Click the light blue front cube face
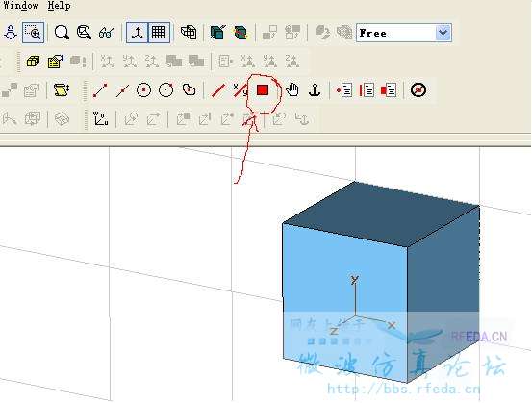Screen dimensions: 532x403 click(x=344, y=303)
